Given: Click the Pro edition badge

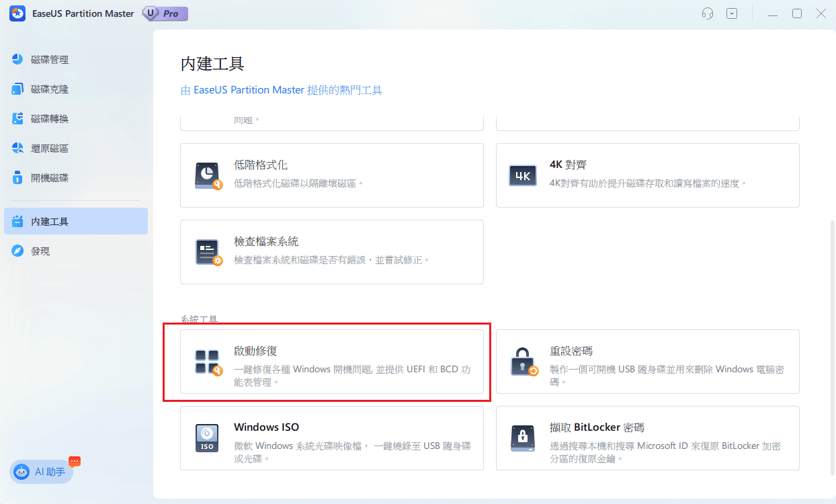Looking at the screenshot, I should 165,13.
